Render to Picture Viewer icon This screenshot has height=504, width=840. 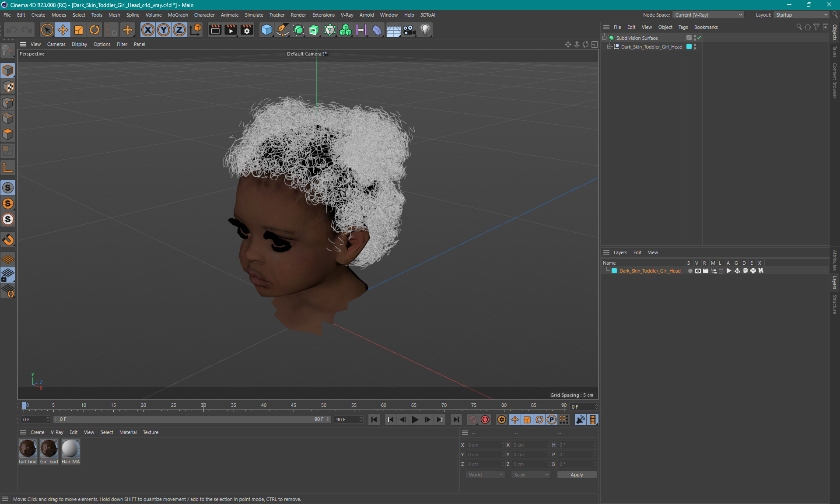[x=231, y=30]
